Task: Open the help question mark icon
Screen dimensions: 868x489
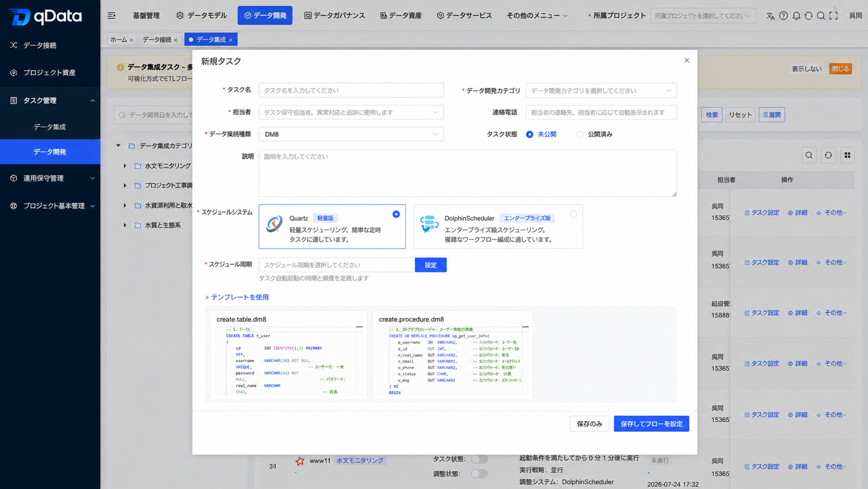Action: point(783,16)
